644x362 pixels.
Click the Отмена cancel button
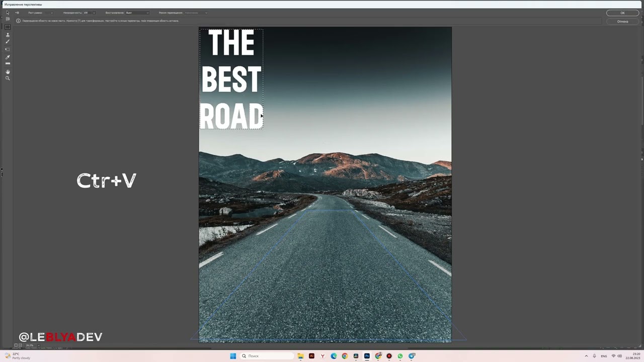[x=622, y=22]
